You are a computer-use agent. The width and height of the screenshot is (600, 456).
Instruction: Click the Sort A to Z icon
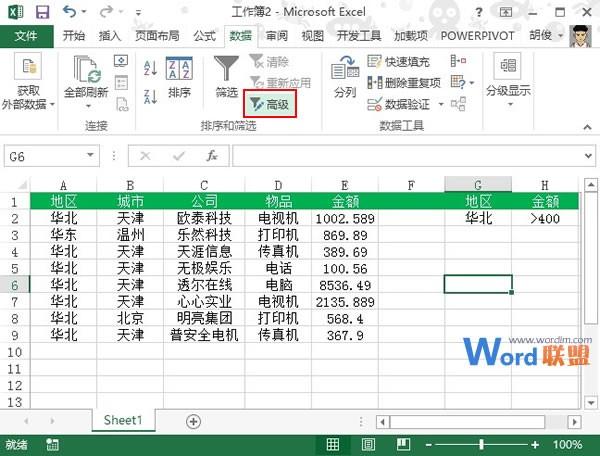150,68
